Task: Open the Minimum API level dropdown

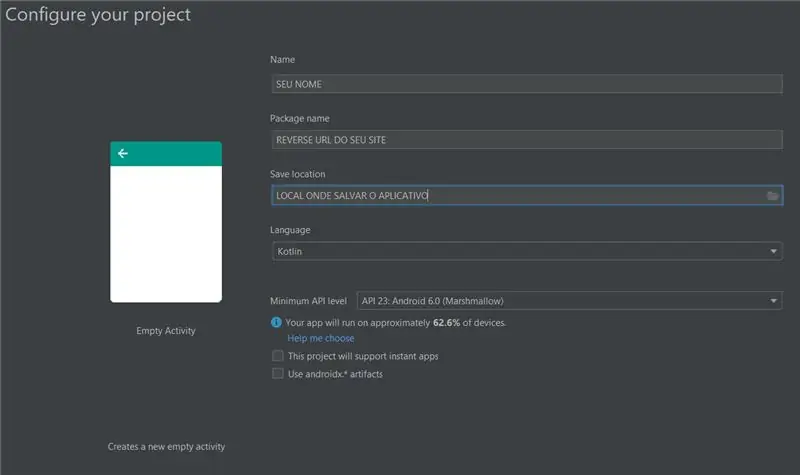Action: click(569, 301)
